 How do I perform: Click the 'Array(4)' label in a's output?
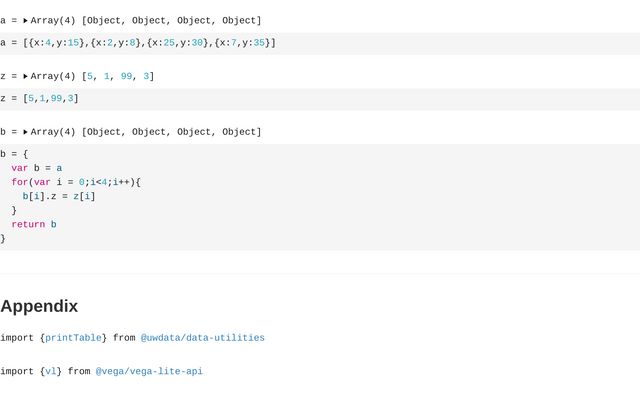coord(53,20)
